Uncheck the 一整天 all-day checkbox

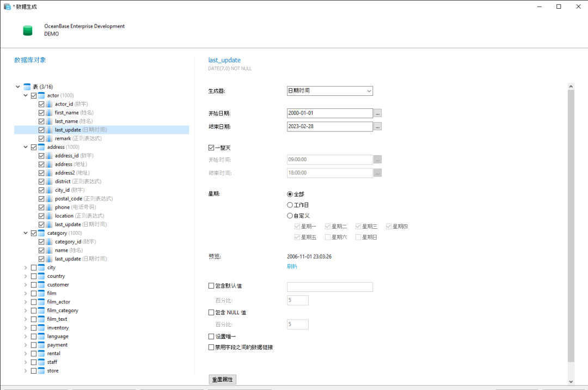pos(211,148)
